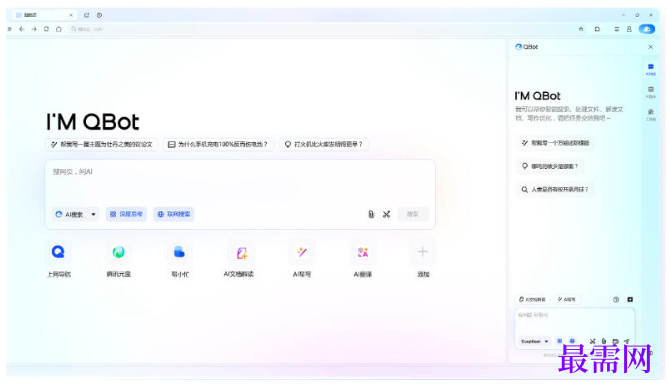Viewport: 670px width, 390px height.
Task: Send message with paper plane icon in side panel
Action: coord(626,341)
